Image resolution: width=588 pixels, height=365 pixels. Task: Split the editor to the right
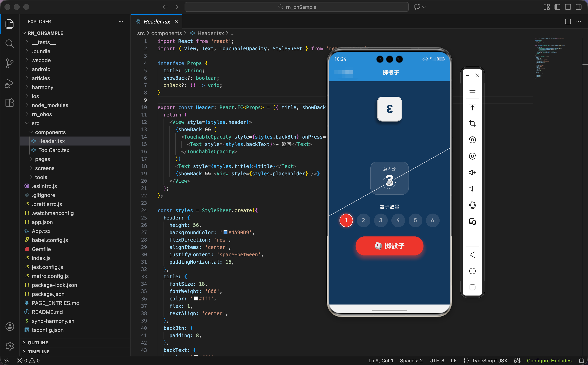click(x=568, y=21)
